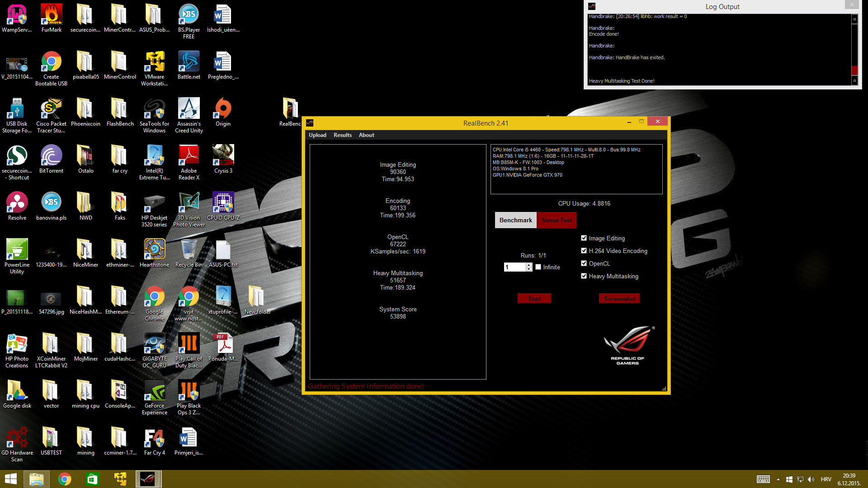Open the Results menu in RealBench
Viewport: 868px width, 488px height.
[x=342, y=135]
